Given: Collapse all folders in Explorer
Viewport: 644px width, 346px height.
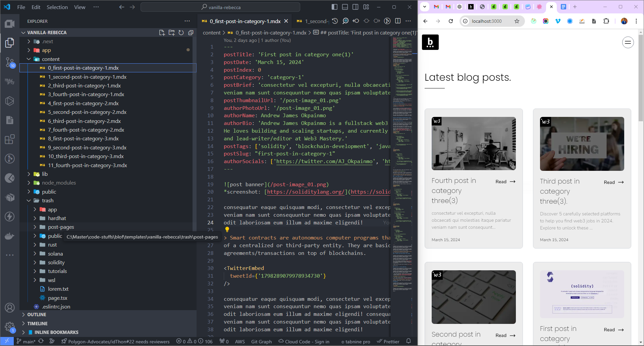Looking at the screenshot, I should pyautogui.click(x=191, y=32).
